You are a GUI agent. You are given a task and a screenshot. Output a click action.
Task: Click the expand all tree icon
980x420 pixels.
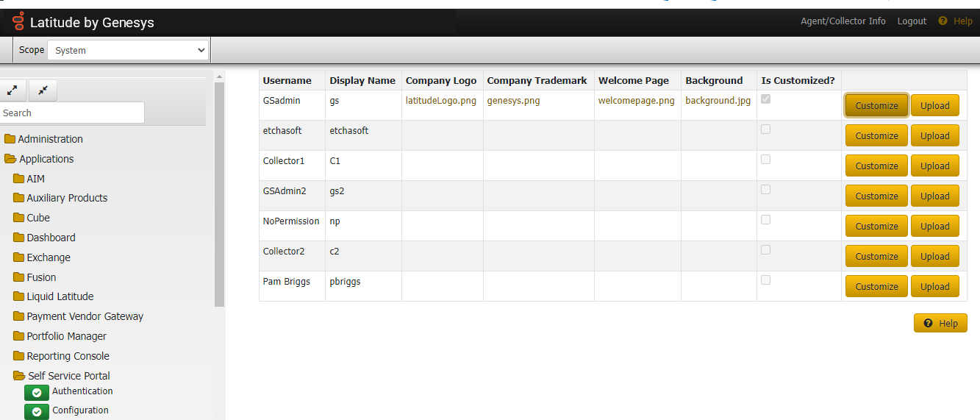pyautogui.click(x=12, y=90)
